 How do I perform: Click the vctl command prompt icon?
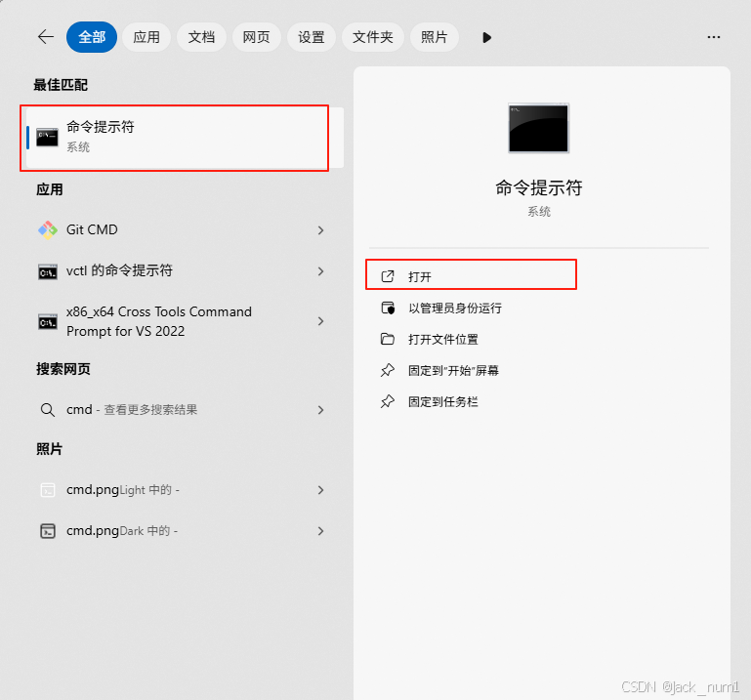pyautogui.click(x=48, y=271)
